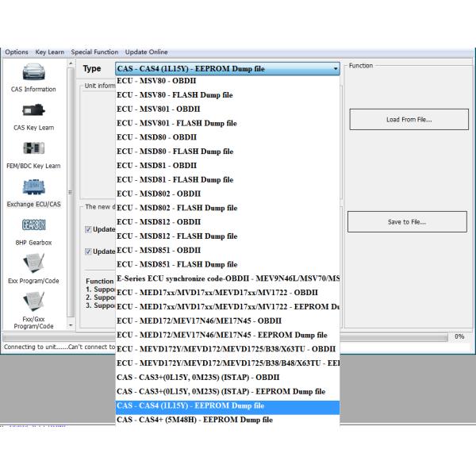Choose MEVD172Y/MEVD172/MEVD1725/B38/B48/X63TU EEPROM entry
The height and width of the screenshot is (476, 476).
pyautogui.click(x=228, y=363)
